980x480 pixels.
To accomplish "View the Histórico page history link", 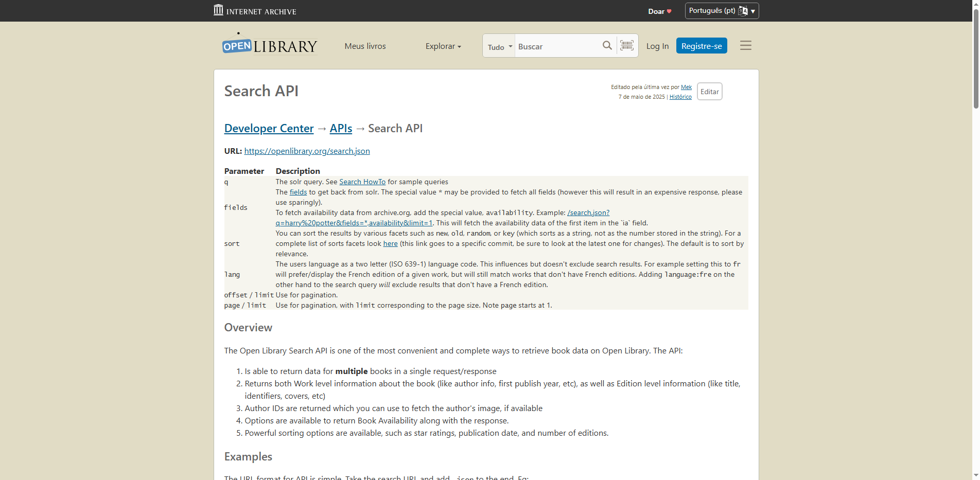I will [680, 97].
